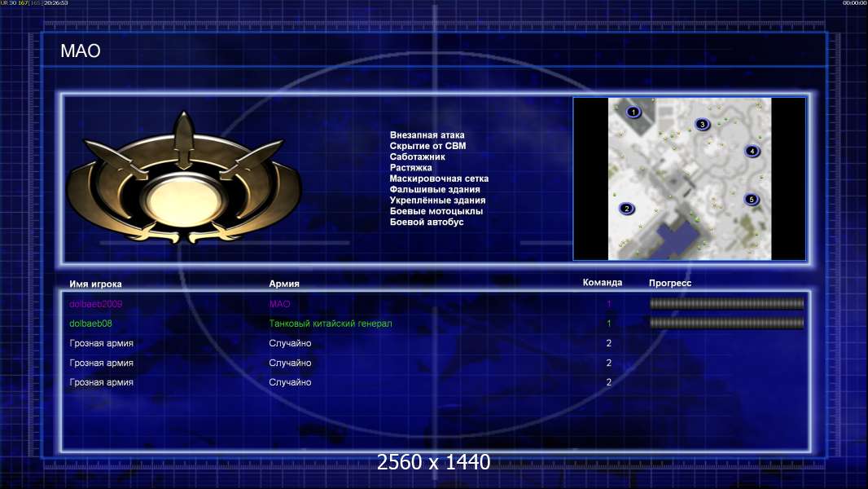868x489 pixels.
Task: Click team number of dolbaeb08 row
Action: click(x=609, y=324)
